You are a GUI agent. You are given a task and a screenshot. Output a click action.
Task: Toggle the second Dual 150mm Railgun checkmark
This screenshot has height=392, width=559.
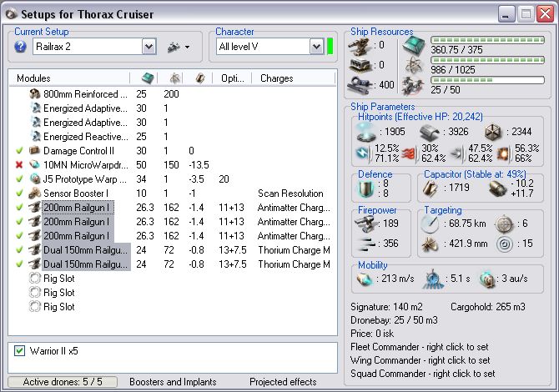point(19,264)
